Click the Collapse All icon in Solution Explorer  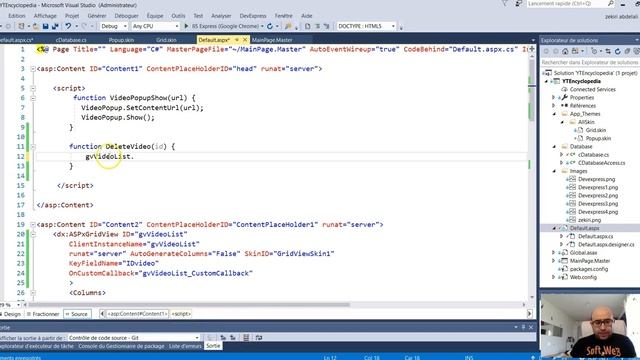[627, 51]
